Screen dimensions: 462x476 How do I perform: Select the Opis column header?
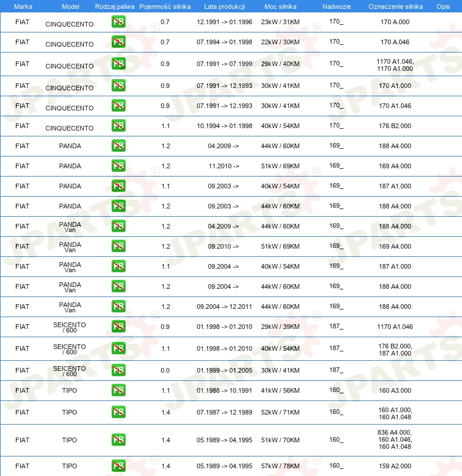pos(443,6)
